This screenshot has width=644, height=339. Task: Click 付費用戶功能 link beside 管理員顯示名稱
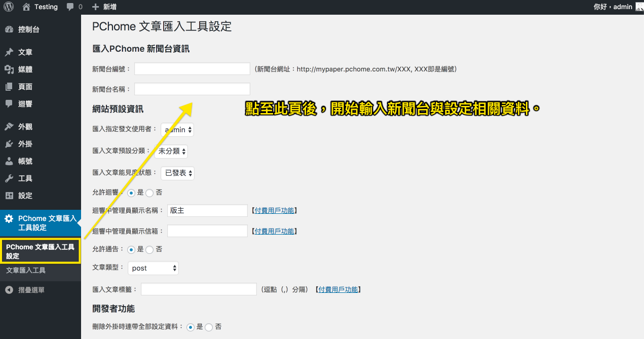274,210
